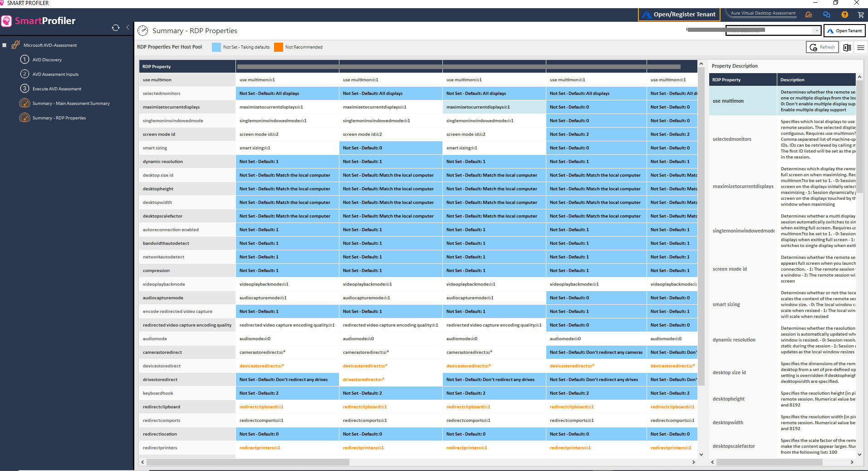Select the redirectprinters row label
Image resolution: width=868 pixels, height=471 pixels.
187,447
